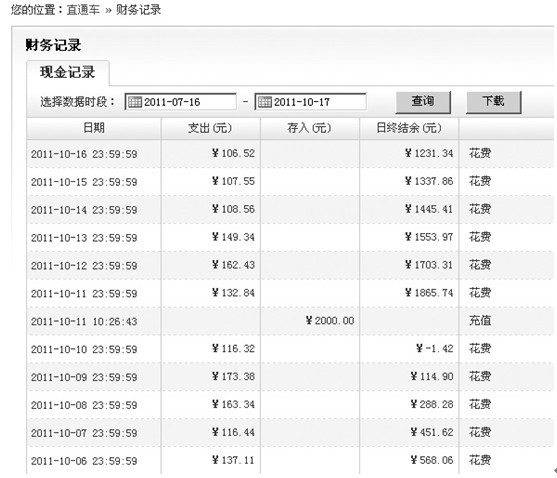Click balance value ¥1865.74

(x=429, y=293)
